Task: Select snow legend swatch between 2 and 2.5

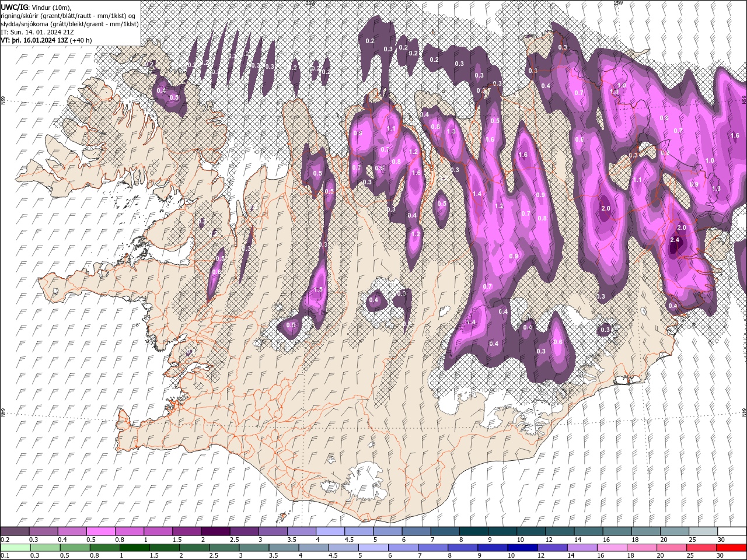Action: pyautogui.click(x=215, y=531)
